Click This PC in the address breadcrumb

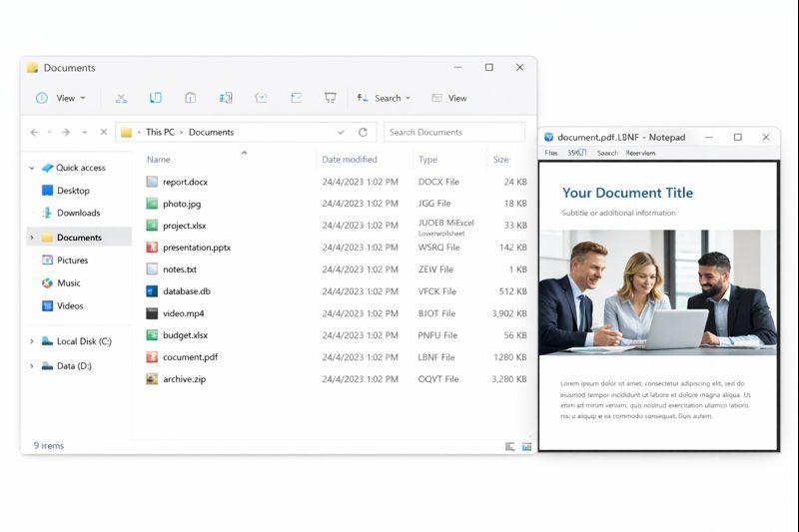click(160, 132)
